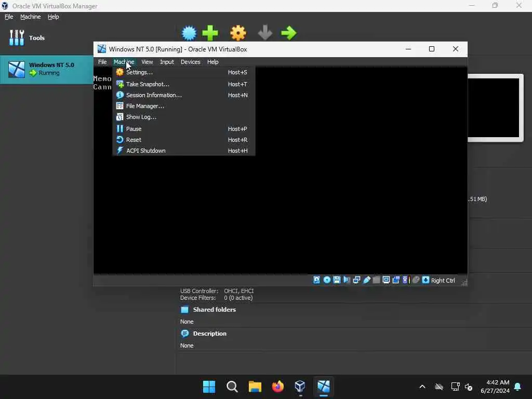Click mouse integration indicator in status bar
Image resolution: width=532 pixels, height=399 pixels.
click(416, 280)
